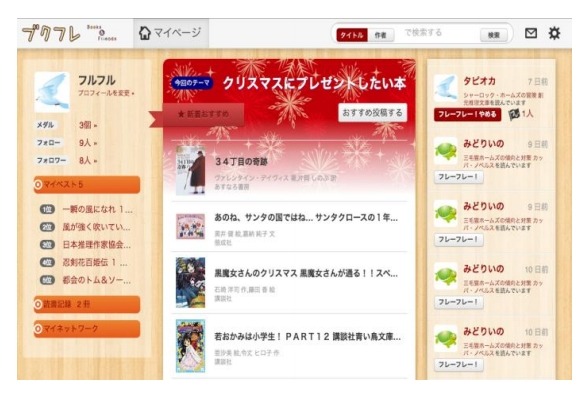Click the rank 2位 badge
This screenshot has width=586, height=399.
pyautogui.click(x=47, y=227)
